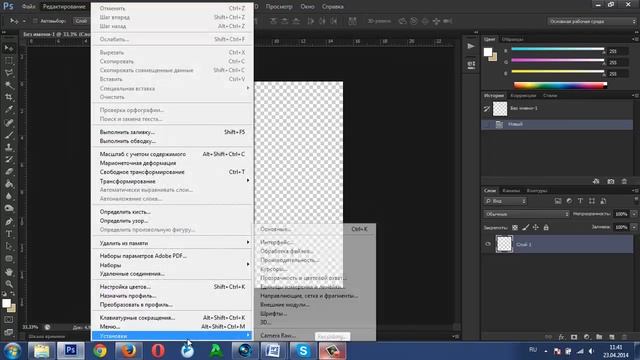Select the Dodge tool
This screenshot has height=360, width=640.
tap(8, 208)
